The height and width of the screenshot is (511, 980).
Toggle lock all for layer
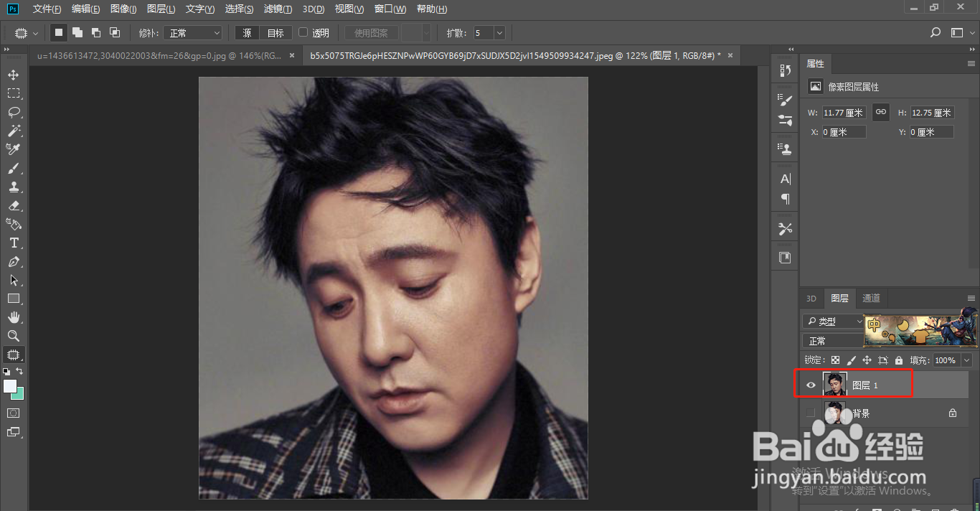899,360
